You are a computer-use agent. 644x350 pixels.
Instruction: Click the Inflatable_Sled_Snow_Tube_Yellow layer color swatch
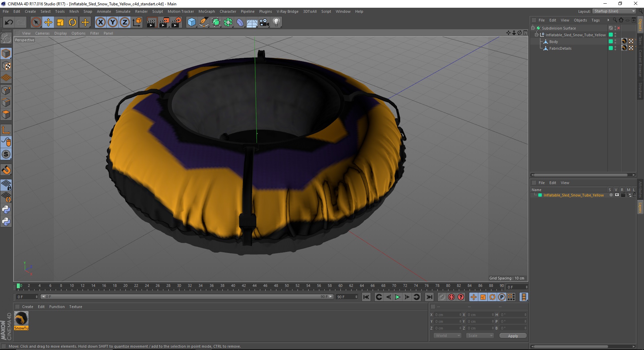(540, 195)
